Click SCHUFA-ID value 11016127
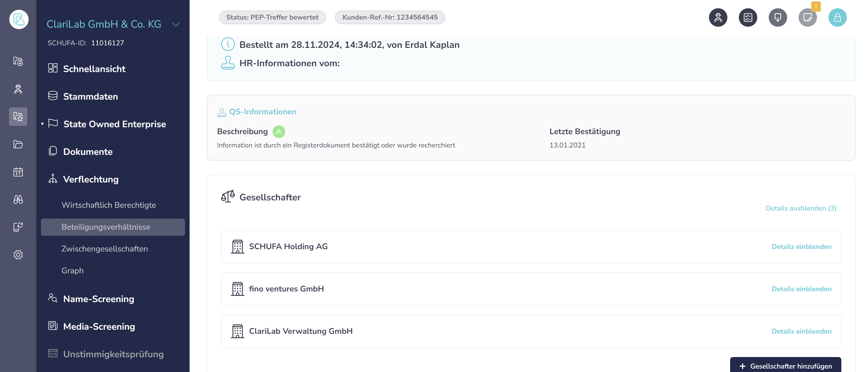The image size is (868, 372). point(108,43)
